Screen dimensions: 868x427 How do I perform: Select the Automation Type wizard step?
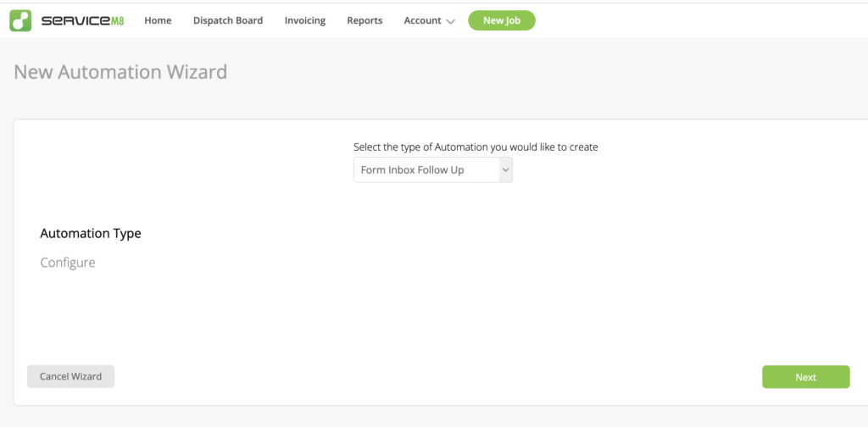point(91,234)
